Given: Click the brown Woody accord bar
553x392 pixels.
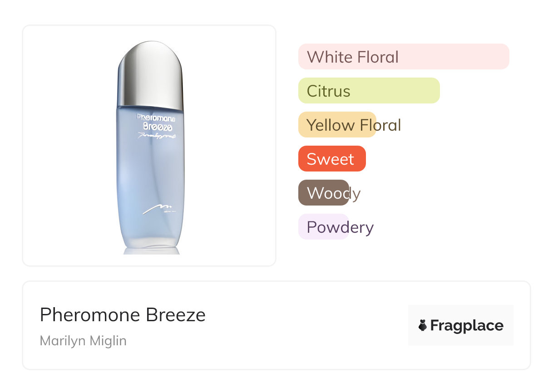Looking at the screenshot, I should (x=323, y=193).
